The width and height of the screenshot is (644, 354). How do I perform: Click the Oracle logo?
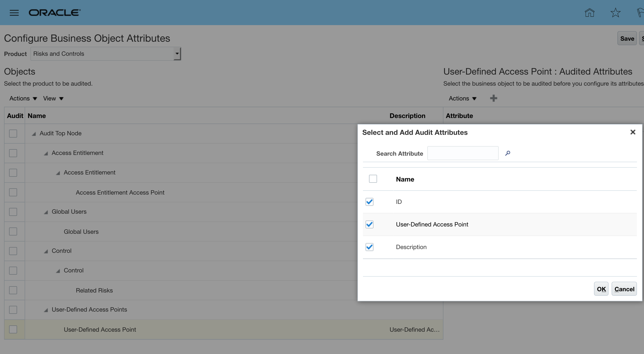pos(55,13)
